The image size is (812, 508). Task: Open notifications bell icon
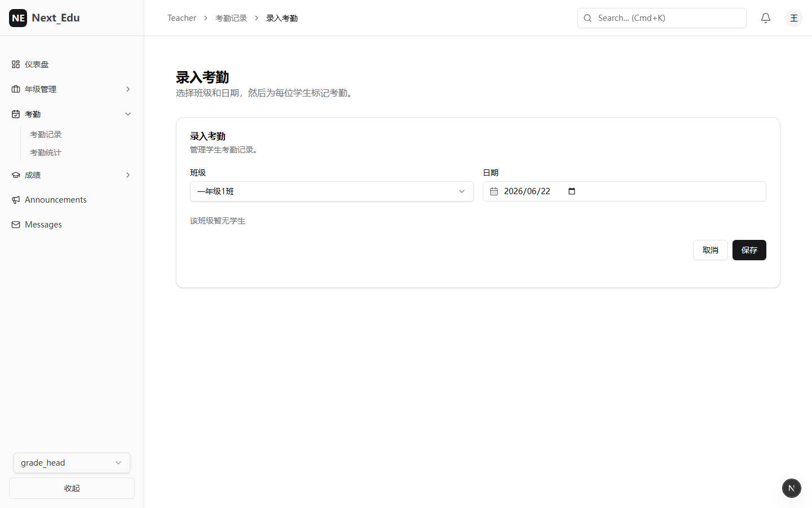(766, 18)
